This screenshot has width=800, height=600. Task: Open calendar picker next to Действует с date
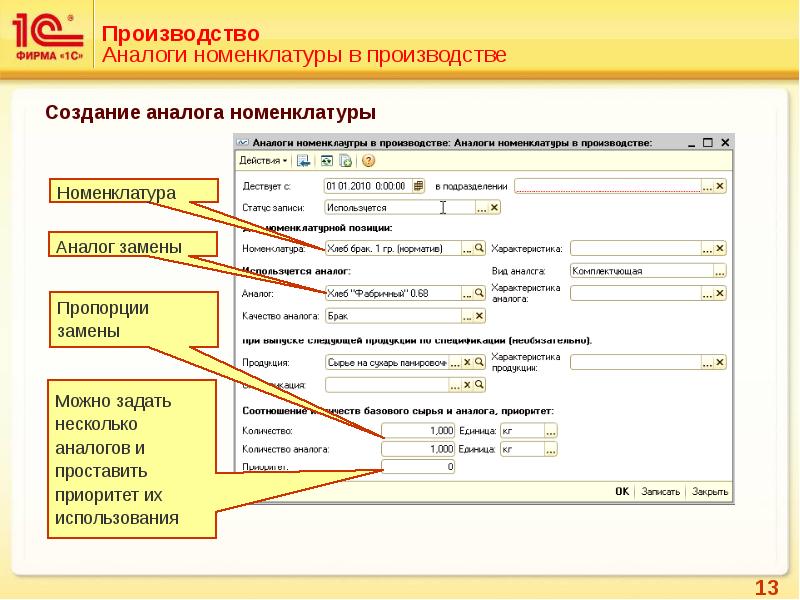[418, 186]
